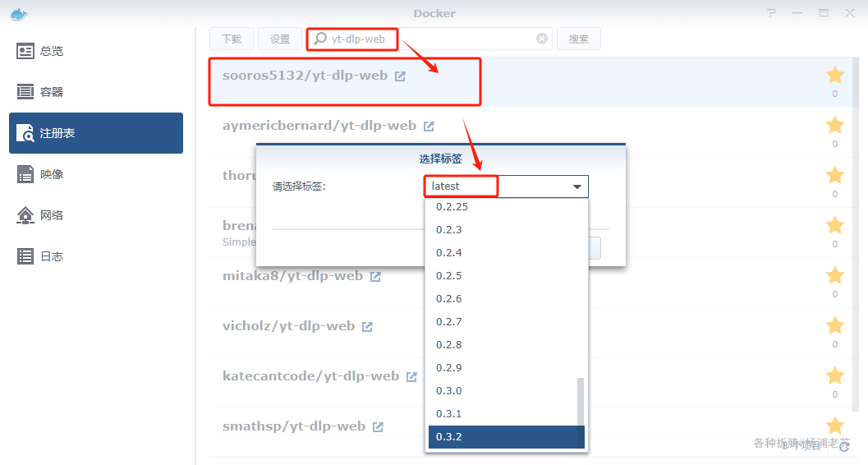868x465 pixels.
Task: Select tag 0.2.25 from list
Action: click(507, 206)
